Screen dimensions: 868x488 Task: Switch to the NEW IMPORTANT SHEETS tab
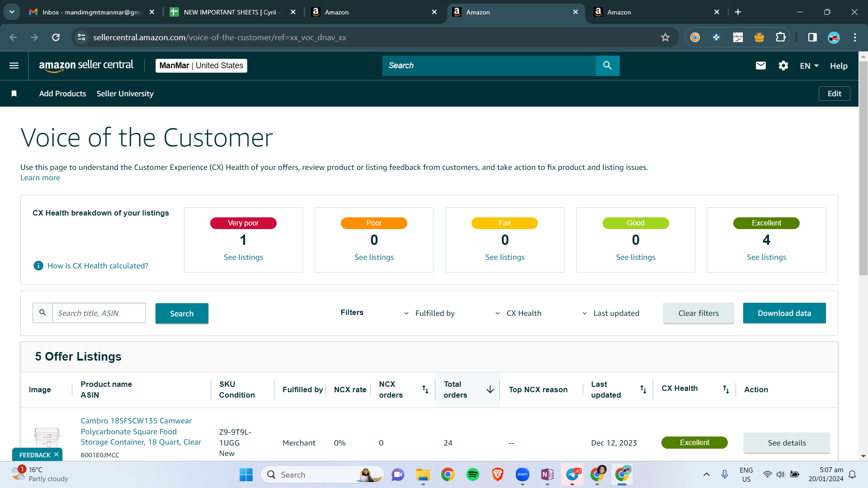tap(232, 12)
